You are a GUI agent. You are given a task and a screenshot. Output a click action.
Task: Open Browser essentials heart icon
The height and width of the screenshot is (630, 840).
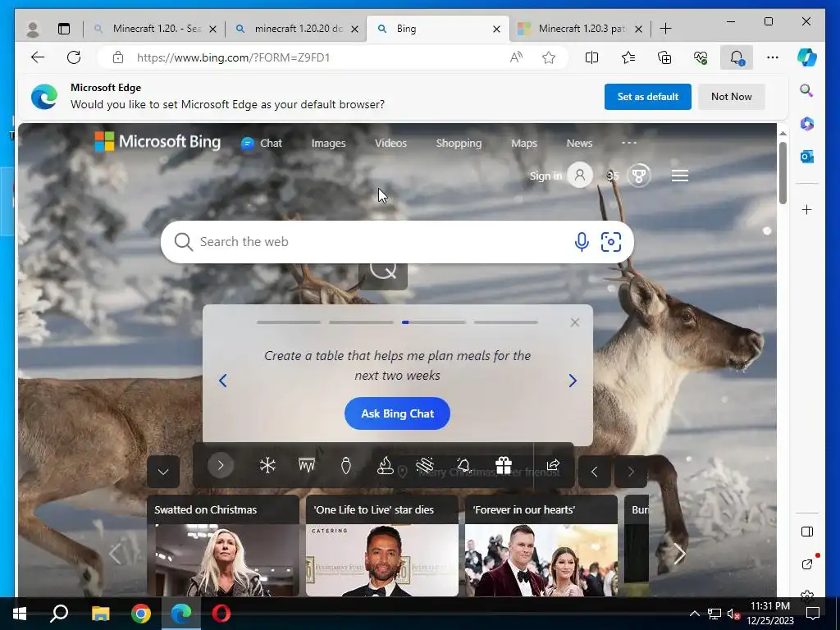tap(701, 57)
